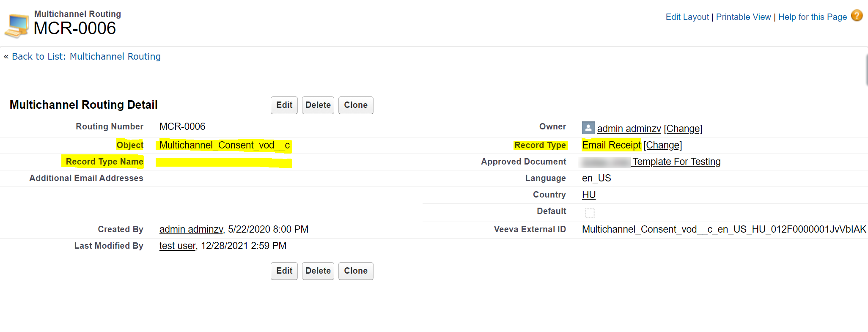This screenshot has height=332, width=868.
Task: Click the bottom Clone button
Action: [x=356, y=271]
